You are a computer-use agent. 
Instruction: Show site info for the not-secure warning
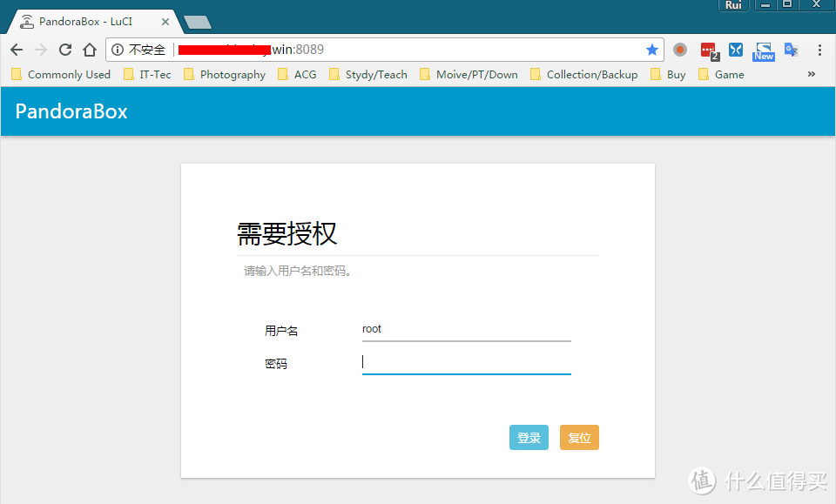tap(118, 50)
